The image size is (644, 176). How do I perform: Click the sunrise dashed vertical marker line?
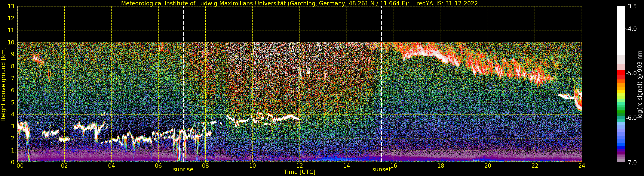[x=183, y=84]
